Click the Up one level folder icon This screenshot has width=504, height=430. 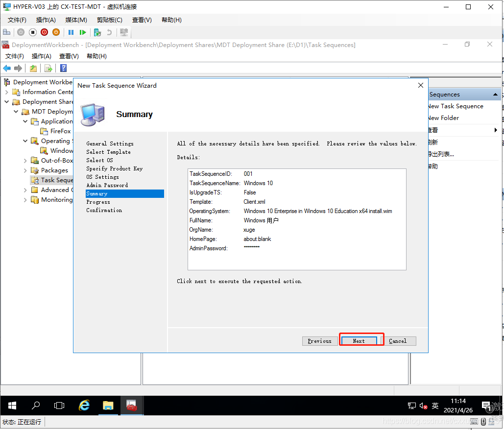(33, 68)
